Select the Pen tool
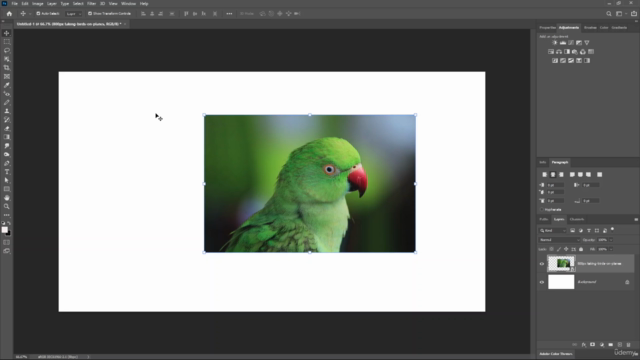 click(7, 163)
